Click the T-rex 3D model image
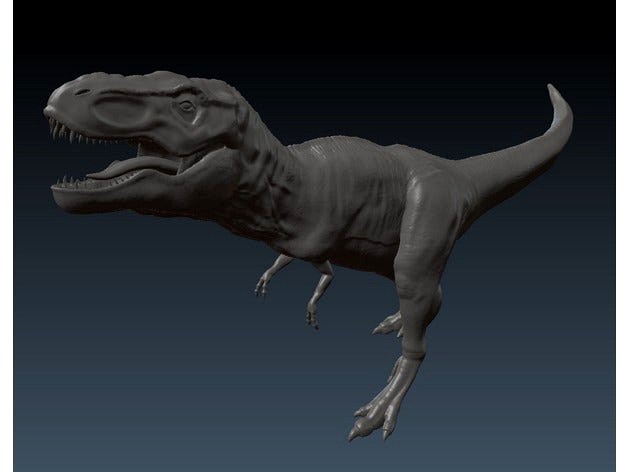Viewport: 628px width, 472px height. [314, 236]
